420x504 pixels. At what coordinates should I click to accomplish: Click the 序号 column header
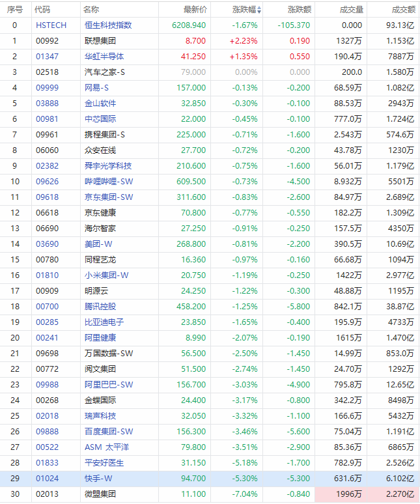coord(15,10)
